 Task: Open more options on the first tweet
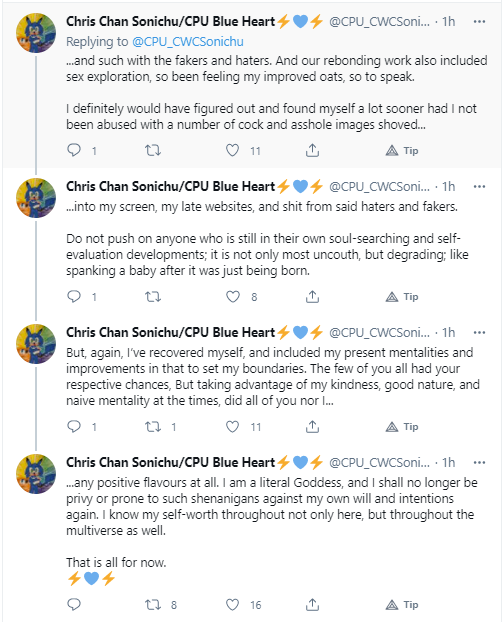coord(479,21)
